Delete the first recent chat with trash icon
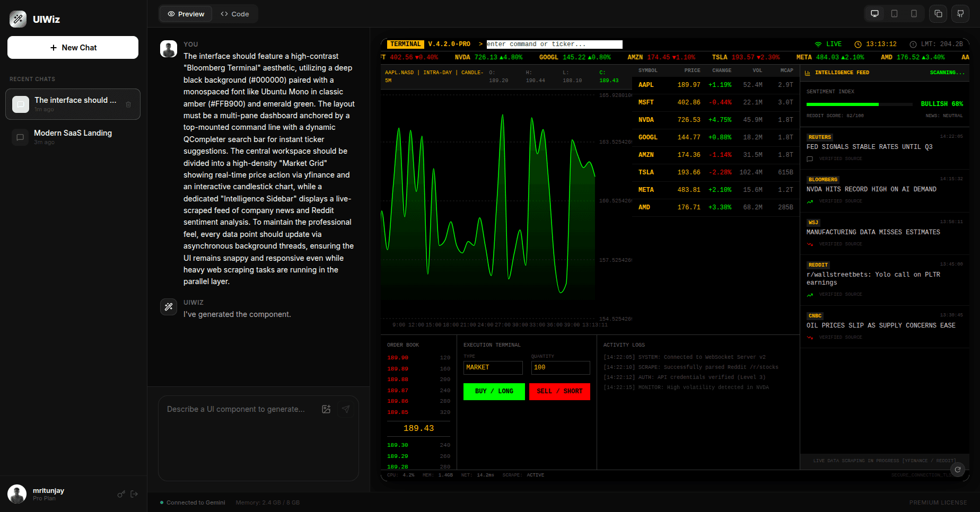 tap(128, 104)
